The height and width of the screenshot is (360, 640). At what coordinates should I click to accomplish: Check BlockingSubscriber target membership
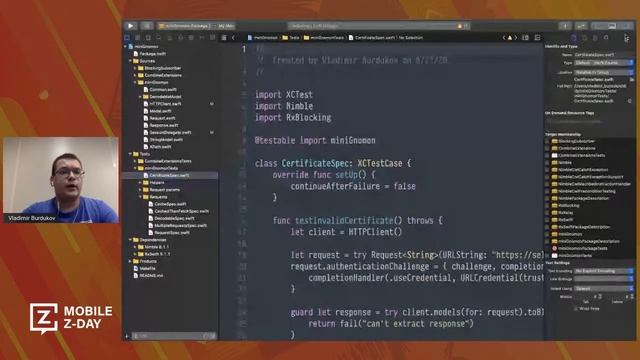(547, 141)
